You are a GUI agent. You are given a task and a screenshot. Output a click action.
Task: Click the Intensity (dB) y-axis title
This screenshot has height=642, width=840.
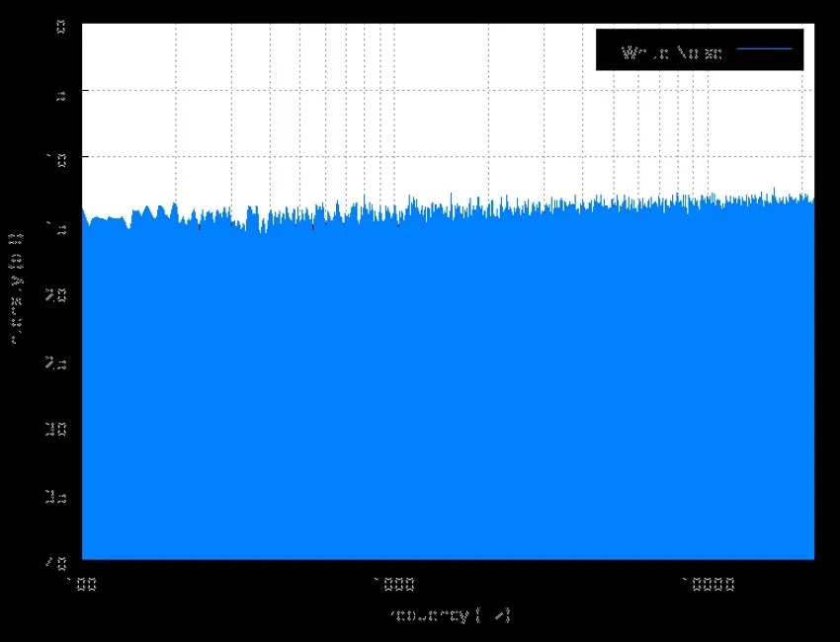tap(16, 288)
